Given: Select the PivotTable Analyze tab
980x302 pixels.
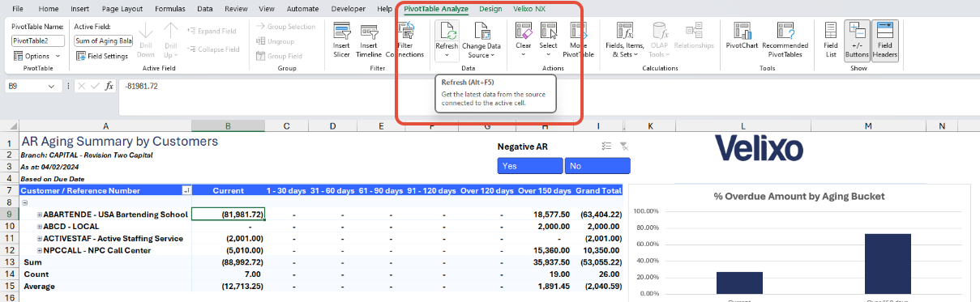Looking at the screenshot, I should (x=436, y=8).
